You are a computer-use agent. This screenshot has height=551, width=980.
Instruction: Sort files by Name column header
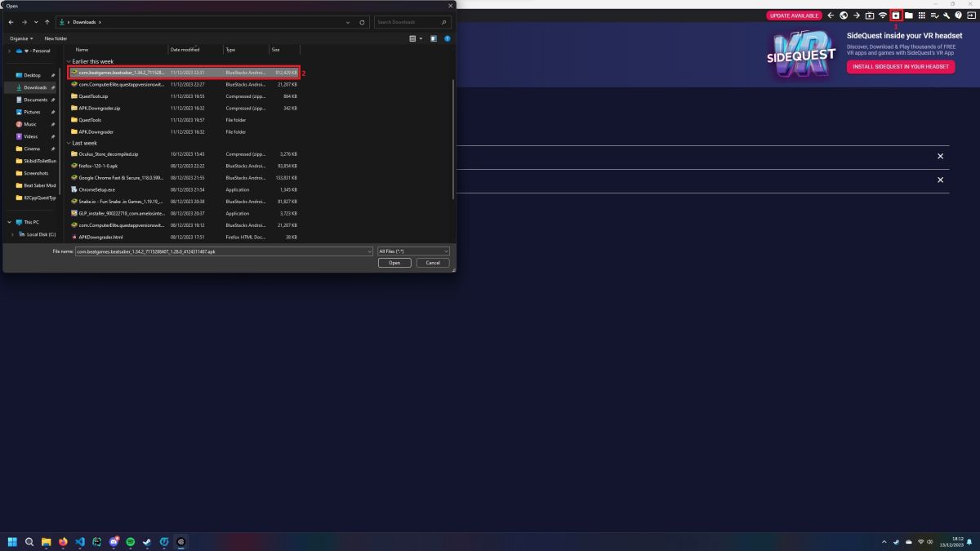tap(82, 50)
